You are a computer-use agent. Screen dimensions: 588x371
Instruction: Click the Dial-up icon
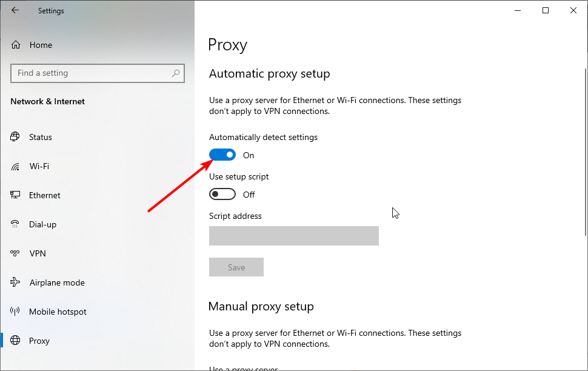click(15, 224)
